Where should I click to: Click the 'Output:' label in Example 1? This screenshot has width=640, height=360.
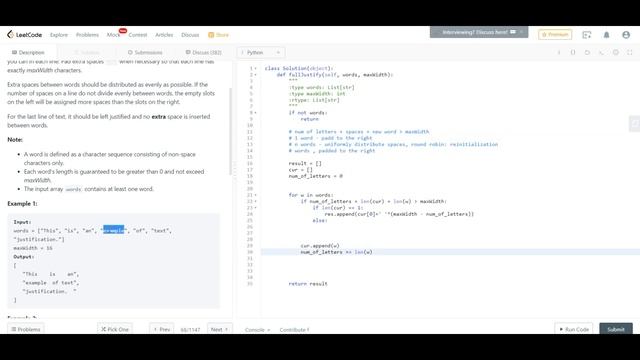click(x=24, y=257)
